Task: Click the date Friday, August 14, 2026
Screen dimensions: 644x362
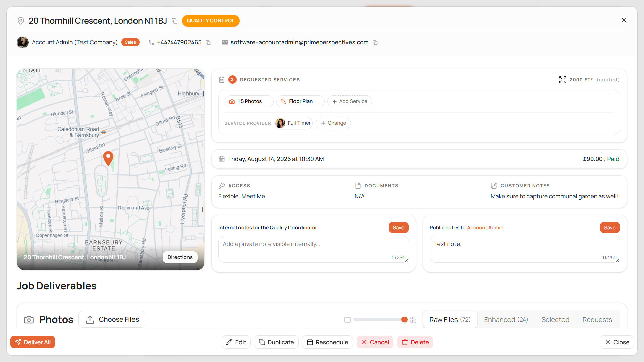Action: coord(276,159)
